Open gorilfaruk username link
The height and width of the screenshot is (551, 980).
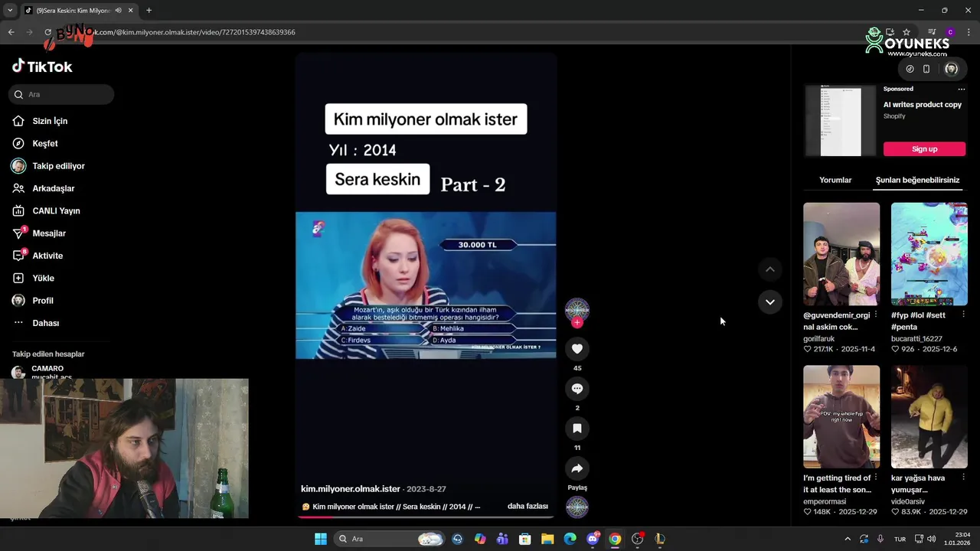[x=819, y=338]
